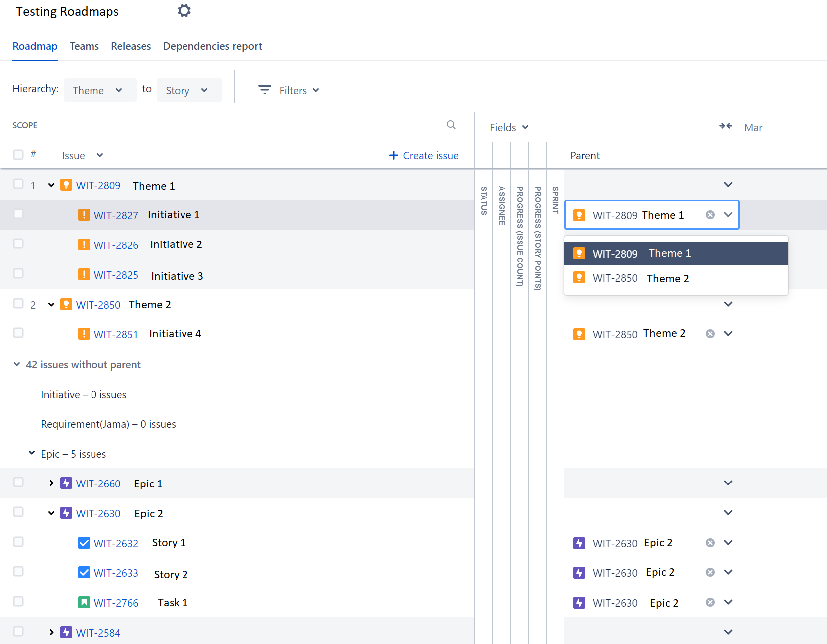The image size is (827, 644).
Task: Open the settings gear next to Testing Roadmaps
Action: pos(184,11)
